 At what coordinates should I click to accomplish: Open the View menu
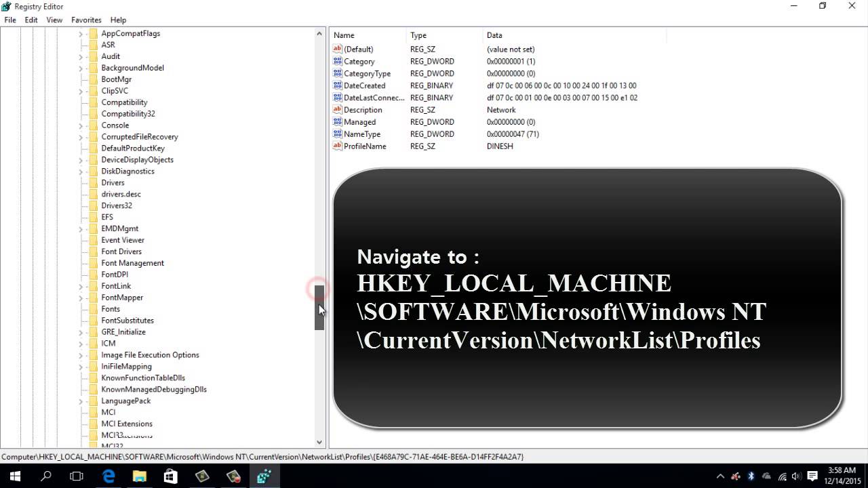54,20
